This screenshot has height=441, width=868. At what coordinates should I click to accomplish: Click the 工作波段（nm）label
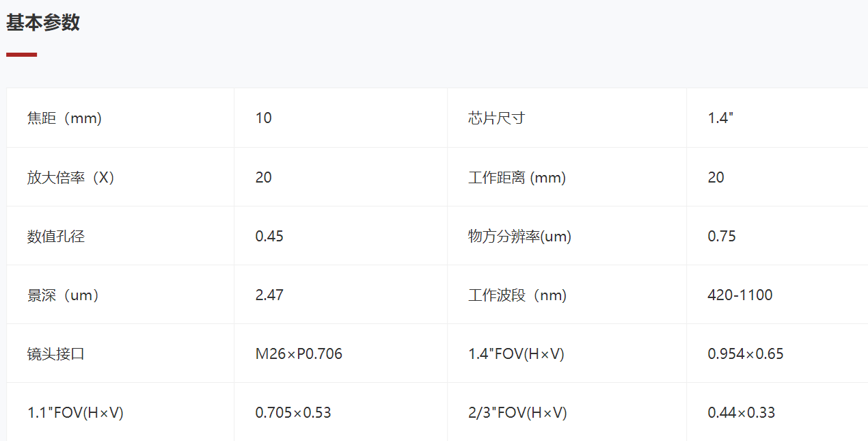pyautogui.click(x=517, y=295)
